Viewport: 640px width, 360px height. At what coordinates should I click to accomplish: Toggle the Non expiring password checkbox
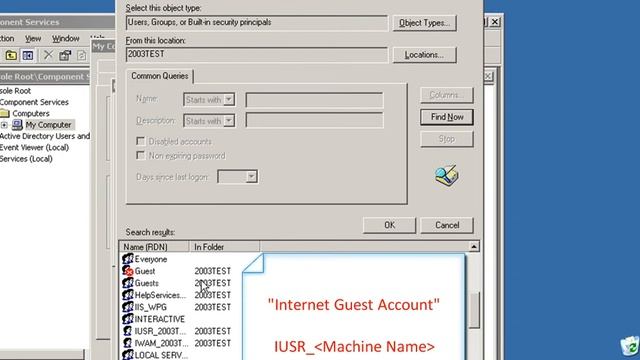click(x=140, y=156)
